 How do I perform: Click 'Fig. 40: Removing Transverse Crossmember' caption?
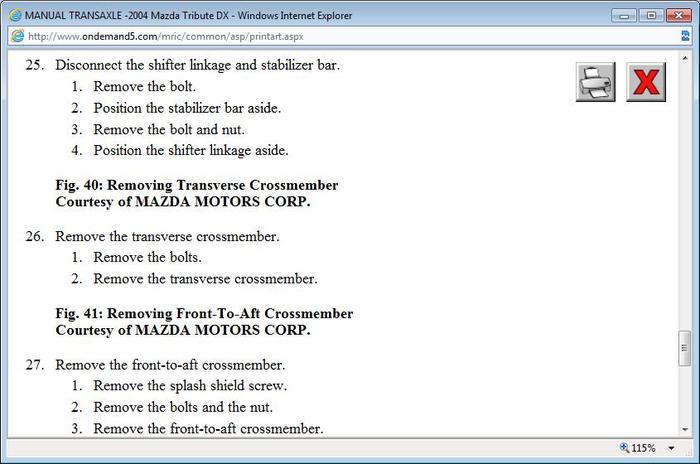tap(196, 185)
